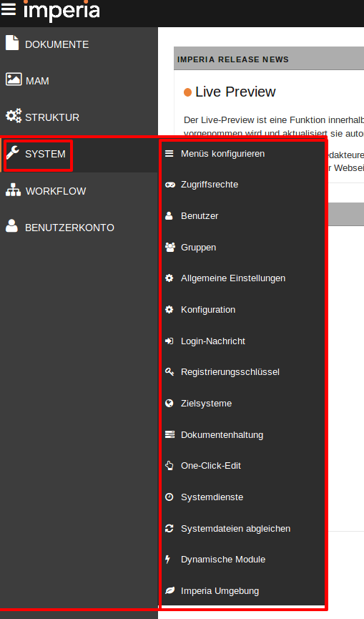Click the MAM image icon
364x619 pixels.
[14, 79]
